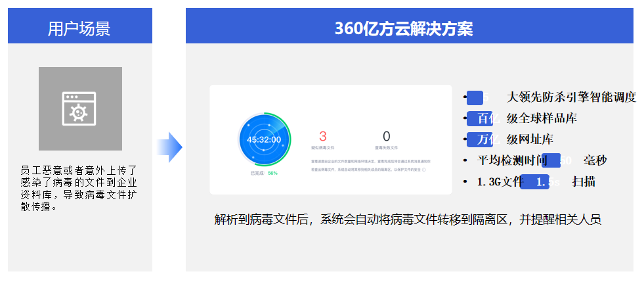Click the 大领先防杀引擎智能调度 bullet text

(x=571, y=97)
